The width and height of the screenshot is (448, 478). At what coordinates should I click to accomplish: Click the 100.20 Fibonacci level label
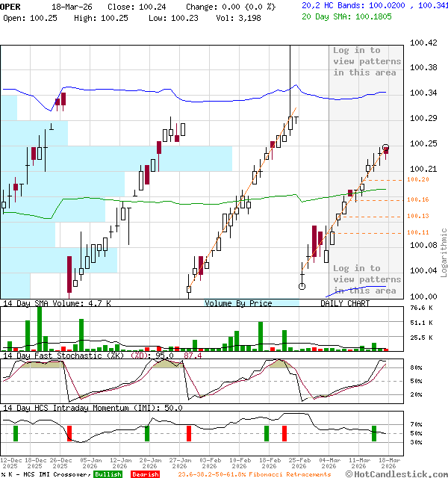pos(418,180)
